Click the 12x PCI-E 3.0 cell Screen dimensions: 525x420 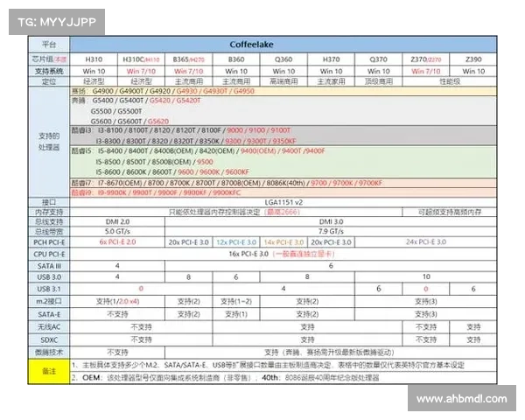pos(236,242)
